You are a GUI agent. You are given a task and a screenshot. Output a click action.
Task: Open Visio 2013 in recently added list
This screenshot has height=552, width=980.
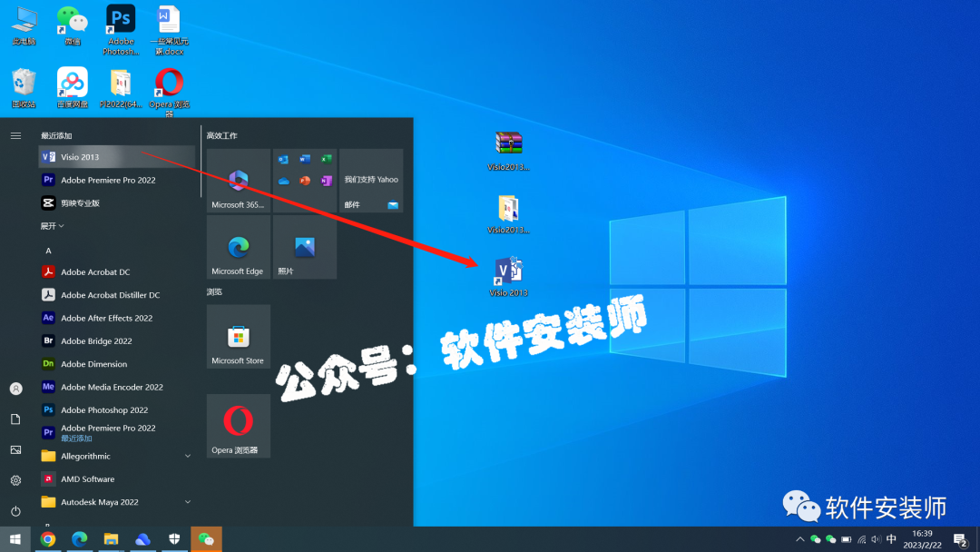(x=117, y=157)
